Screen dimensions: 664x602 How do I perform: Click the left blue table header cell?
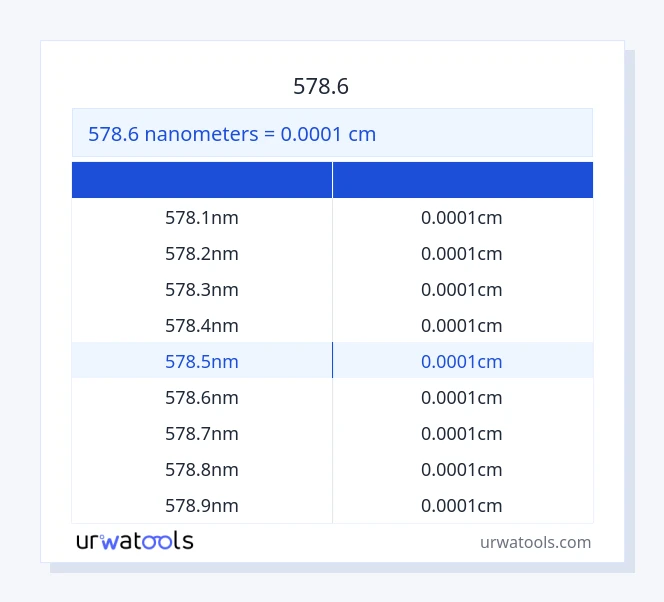point(202,180)
